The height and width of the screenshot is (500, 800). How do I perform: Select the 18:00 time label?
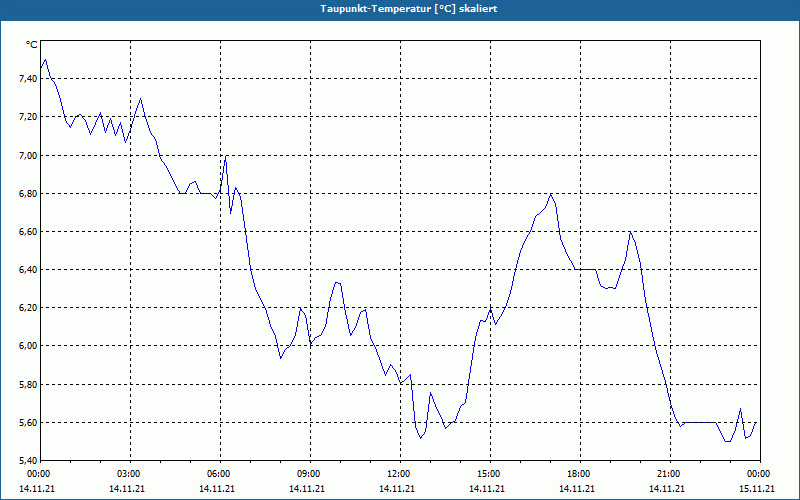pyautogui.click(x=580, y=474)
